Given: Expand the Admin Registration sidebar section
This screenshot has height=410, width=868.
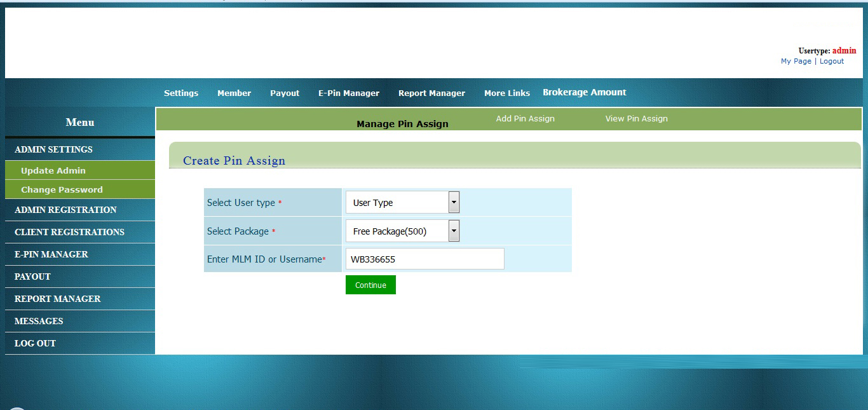Looking at the screenshot, I should (x=65, y=210).
